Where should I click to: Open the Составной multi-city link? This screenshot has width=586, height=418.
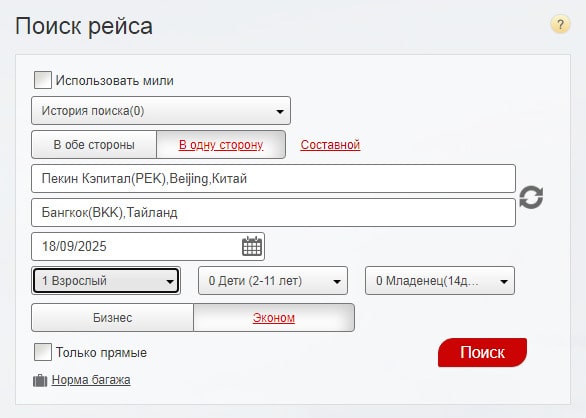(x=330, y=145)
